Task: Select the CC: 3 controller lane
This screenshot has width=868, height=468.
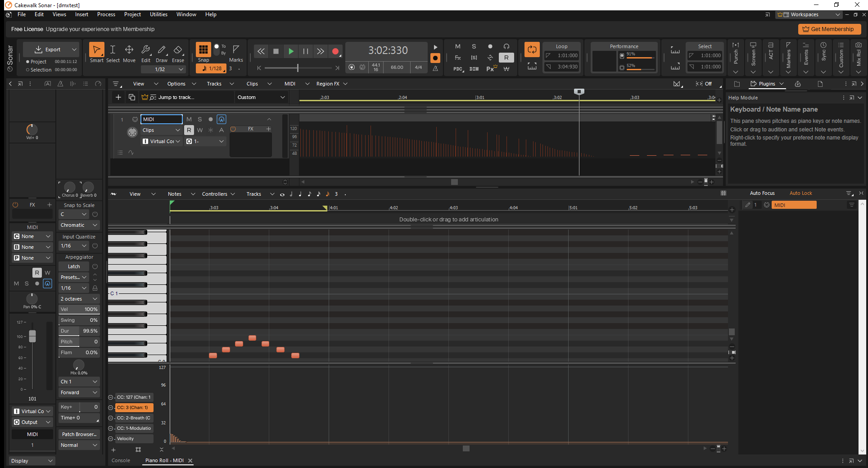Action: [x=134, y=408]
